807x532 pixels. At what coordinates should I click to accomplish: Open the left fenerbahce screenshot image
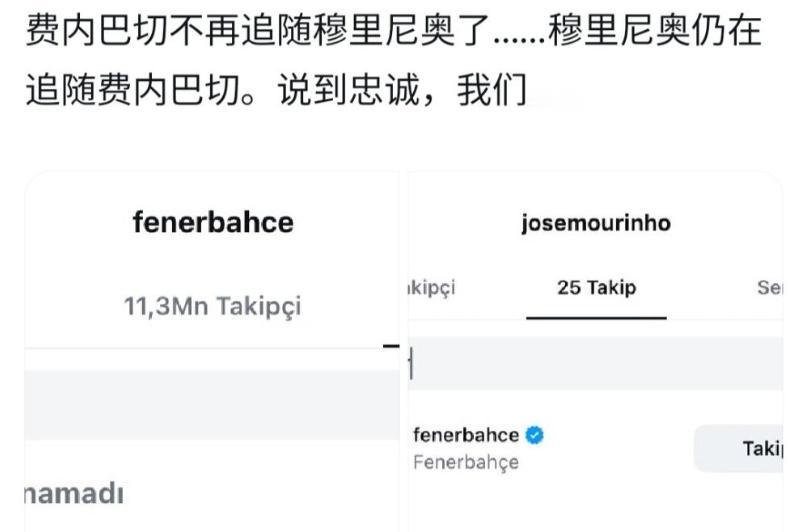212,351
